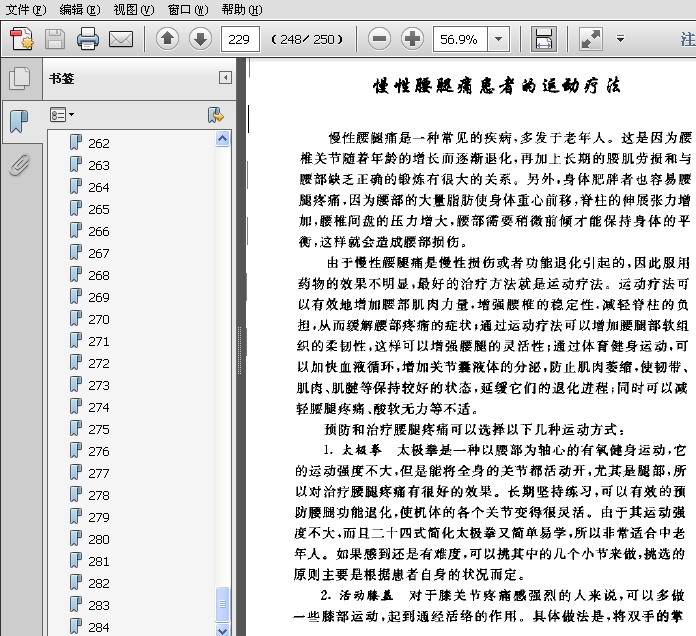Click the bookmarks scrollbar thumb
696x636 pixels.
coord(222,604)
